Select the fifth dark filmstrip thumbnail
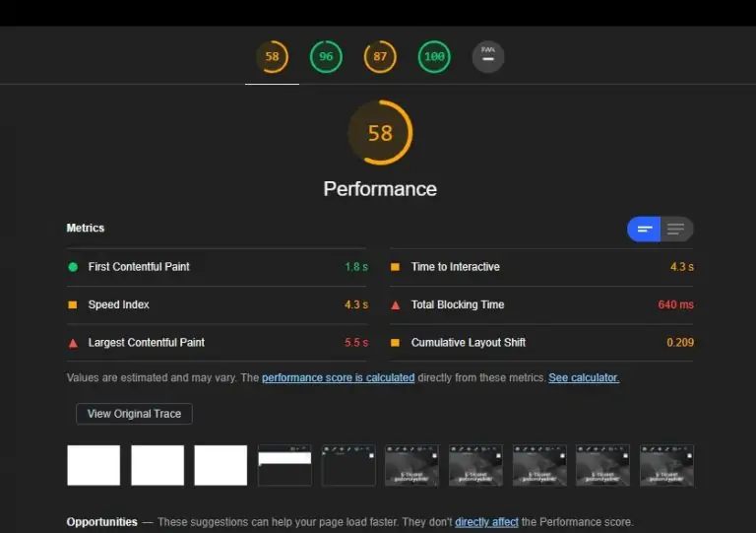The height and width of the screenshot is (533, 756). click(348, 465)
